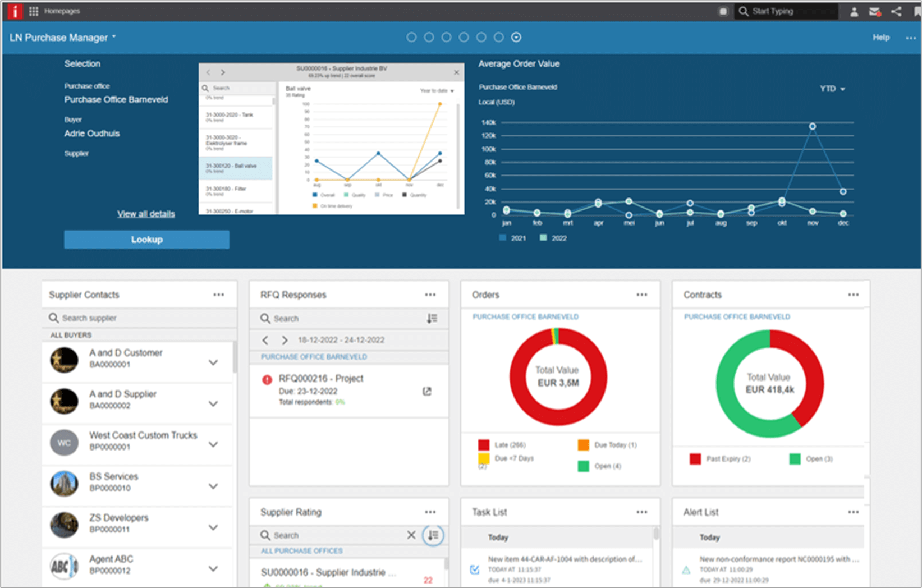Image resolution: width=922 pixels, height=588 pixels.
Task: Open the Homepages app grid icon
Action: (33, 11)
